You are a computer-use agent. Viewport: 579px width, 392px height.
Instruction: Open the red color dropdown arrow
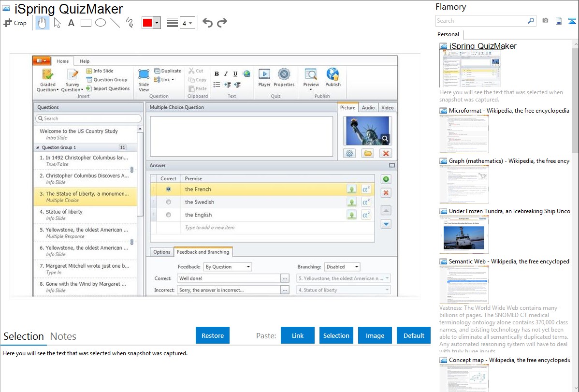[x=157, y=23]
